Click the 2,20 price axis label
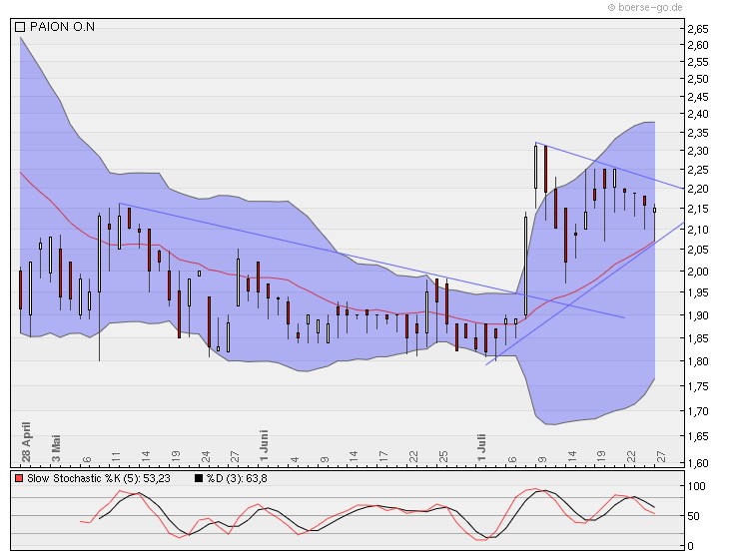 [698, 189]
